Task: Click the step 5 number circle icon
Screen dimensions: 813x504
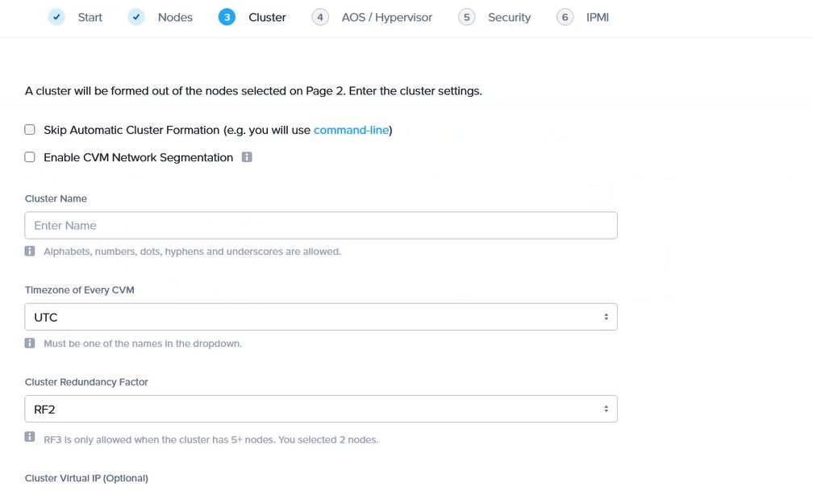Action: click(466, 17)
